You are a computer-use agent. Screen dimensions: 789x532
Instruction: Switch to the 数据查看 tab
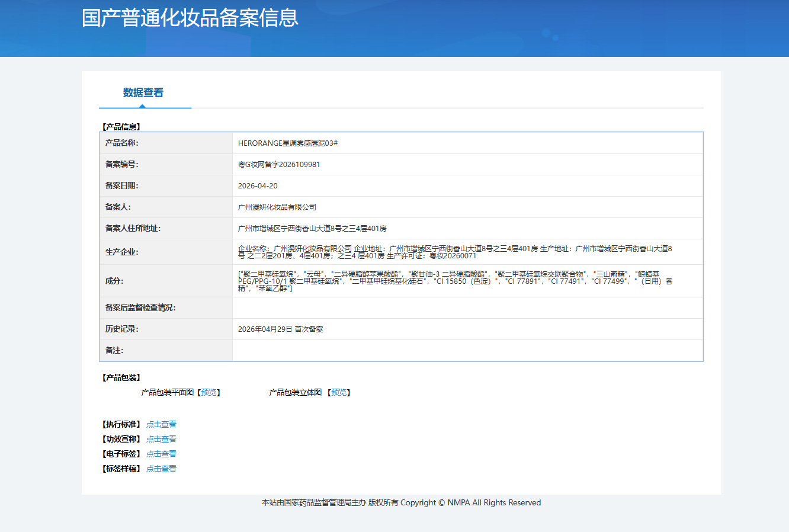(x=143, y=92)
